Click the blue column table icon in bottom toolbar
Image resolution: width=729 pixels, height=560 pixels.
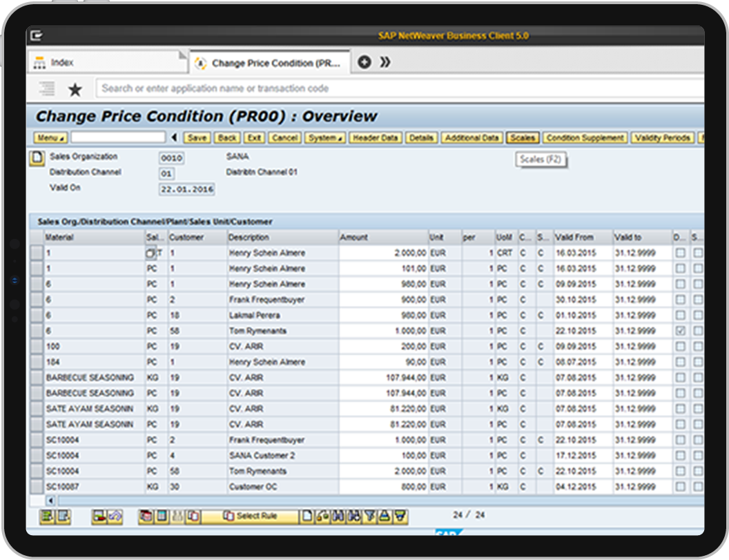pos(162,516)
